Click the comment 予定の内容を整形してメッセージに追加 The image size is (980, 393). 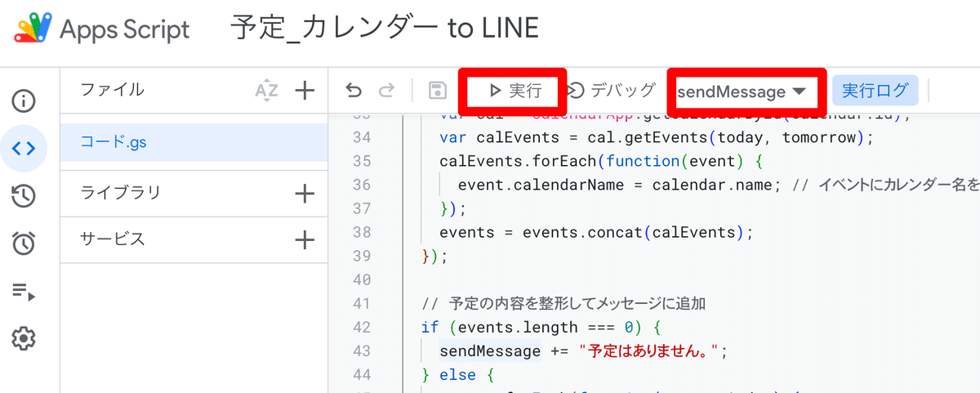(x=563, y=304)
